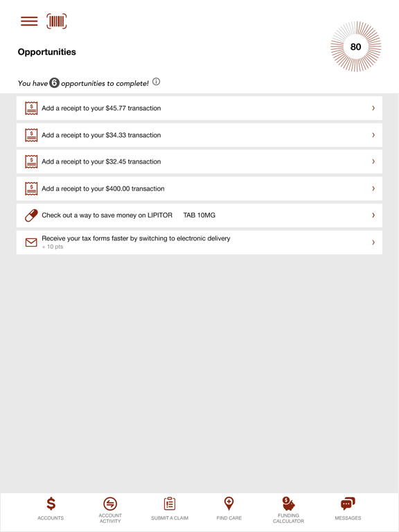
Task: Open Account Activity arrows icon
Action: [x=110, y=504]
